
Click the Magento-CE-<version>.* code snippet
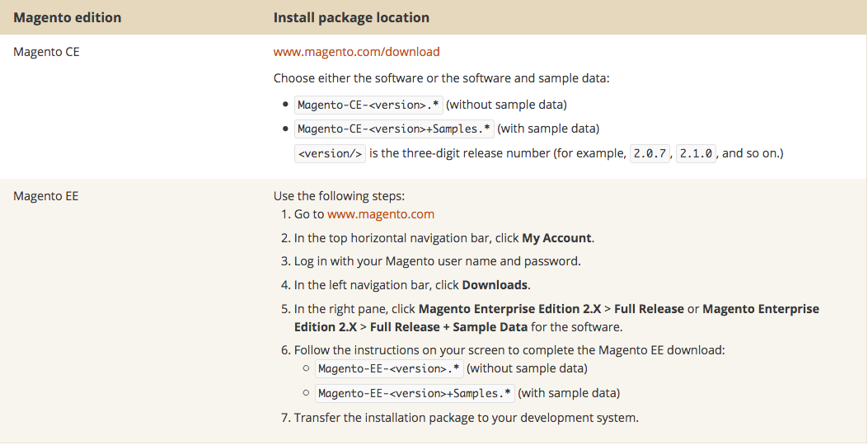pyautogui.click(x=368, y=105)
